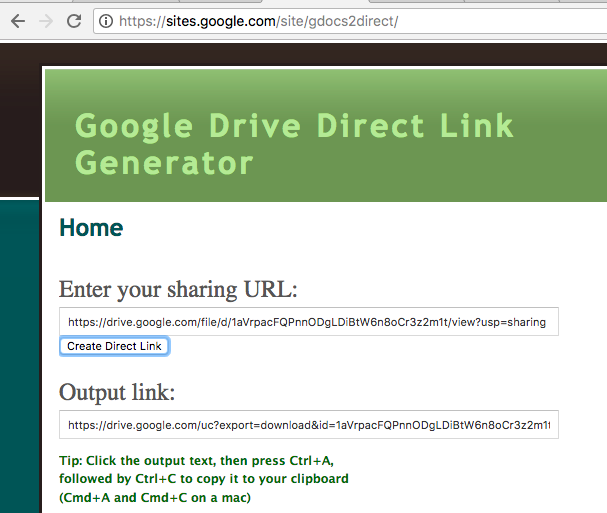This screenshot has height=513, width=607.
Task: Click the Home page heading
Action: 91,228
